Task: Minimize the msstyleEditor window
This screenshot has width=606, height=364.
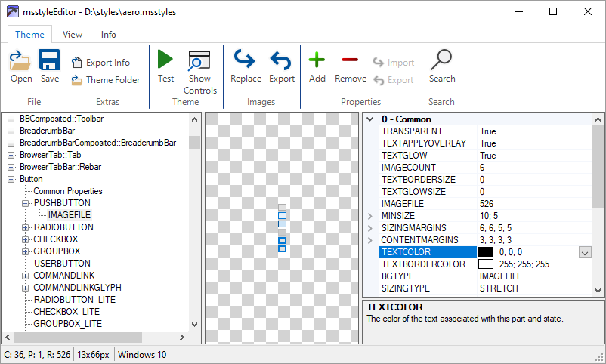Action: click(519, 11)
